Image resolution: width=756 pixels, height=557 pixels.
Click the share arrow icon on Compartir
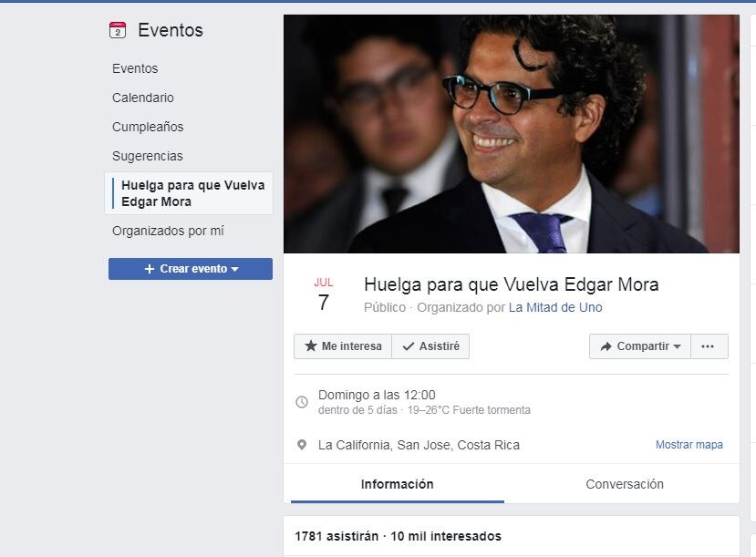coord(606,346)
